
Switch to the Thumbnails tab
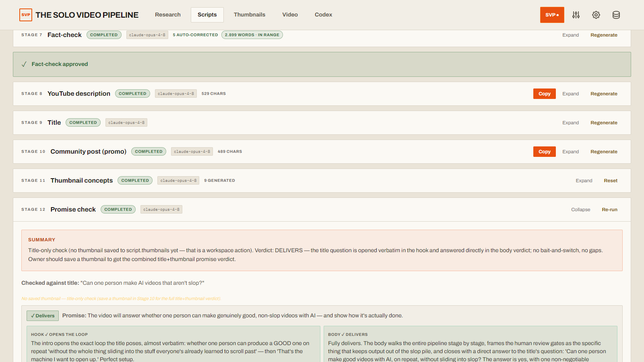coord(250,15)
